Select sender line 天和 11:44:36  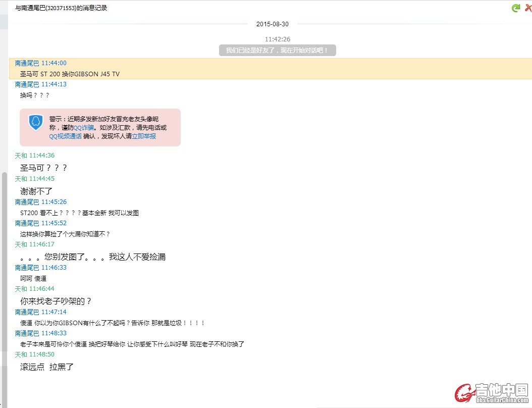[x=35, y=156]
